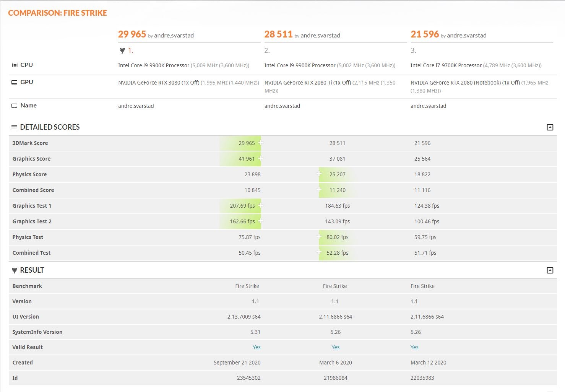Viewport: 565px width, 392px height.
Task: Click the 10 845 combined score value
Action: [252, 190]
